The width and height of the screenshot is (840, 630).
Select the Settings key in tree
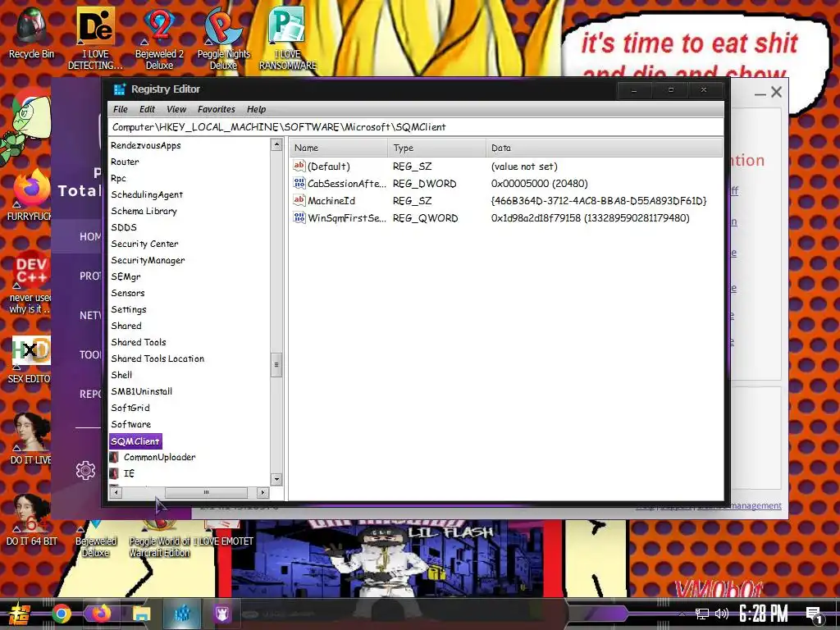coord(129,309)
